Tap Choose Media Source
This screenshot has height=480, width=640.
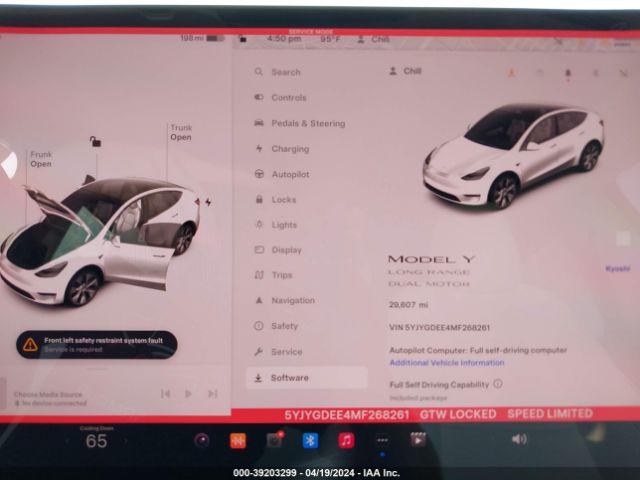pos(48,394)
